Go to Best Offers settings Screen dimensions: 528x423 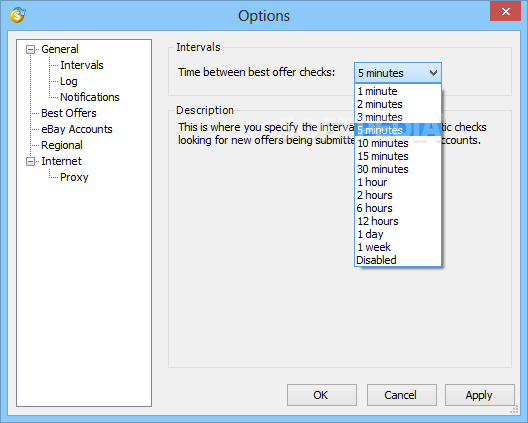69,113
